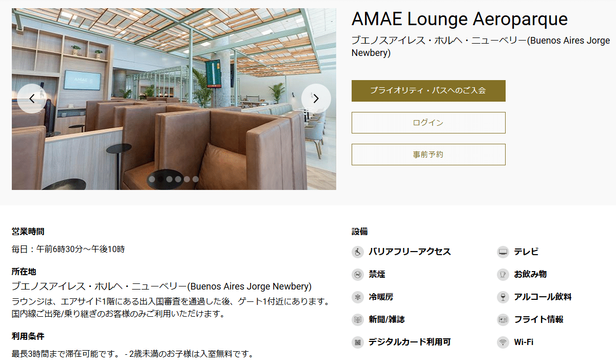Click the ログイン login button
The width and height of the screenshot is (616, 364).
point(429,123)
